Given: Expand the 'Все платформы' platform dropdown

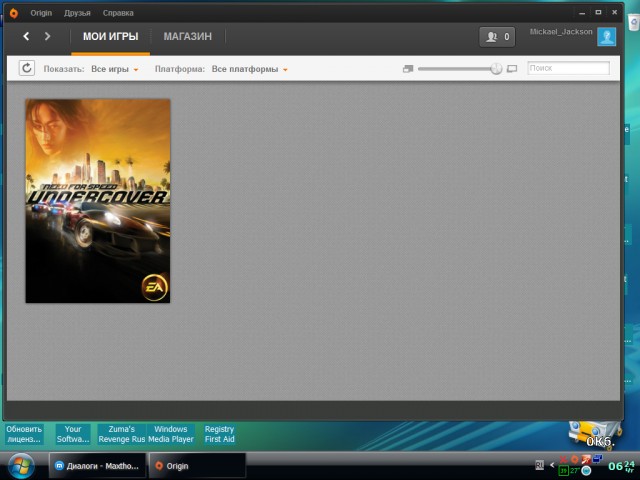Looking at the screenshot, I should 250,69.
